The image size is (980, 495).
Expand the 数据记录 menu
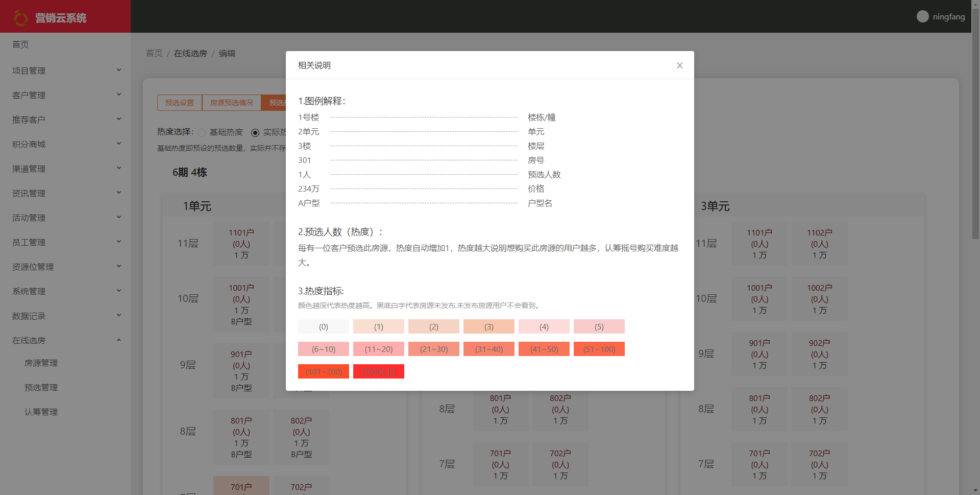[65, 316]
